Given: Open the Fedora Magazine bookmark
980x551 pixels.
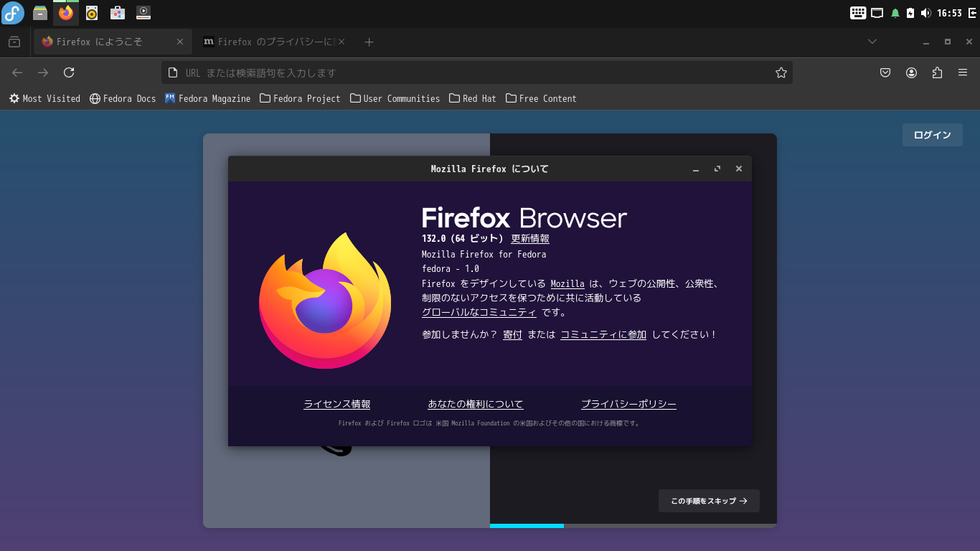Looking at the screenshot, I should (x=207, y=98).
